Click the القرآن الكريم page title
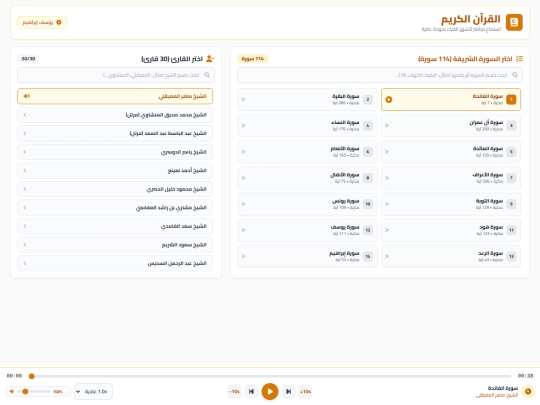 pyautogui.click(x=470, y=19)
